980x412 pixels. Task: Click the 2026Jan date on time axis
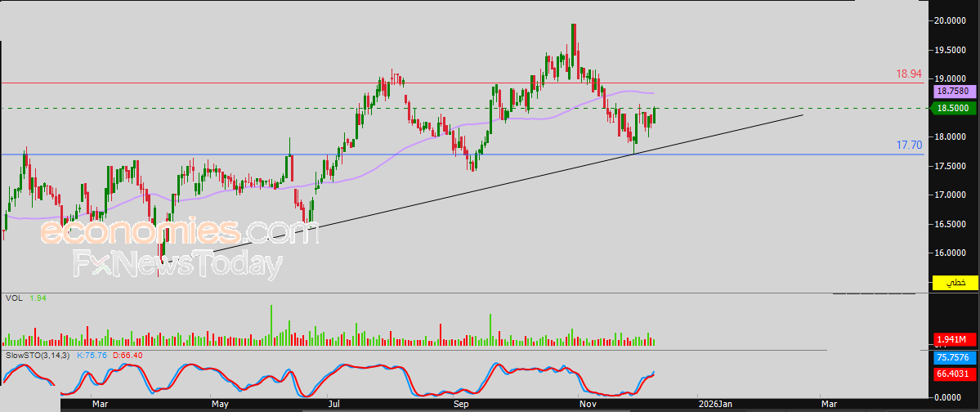[714, 404]
